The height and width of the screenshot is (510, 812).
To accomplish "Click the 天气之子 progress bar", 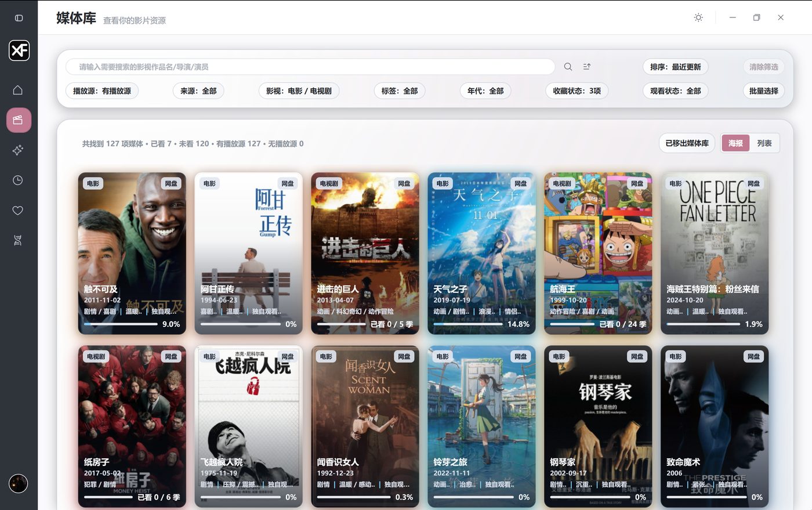I will (x=468, y=324).
